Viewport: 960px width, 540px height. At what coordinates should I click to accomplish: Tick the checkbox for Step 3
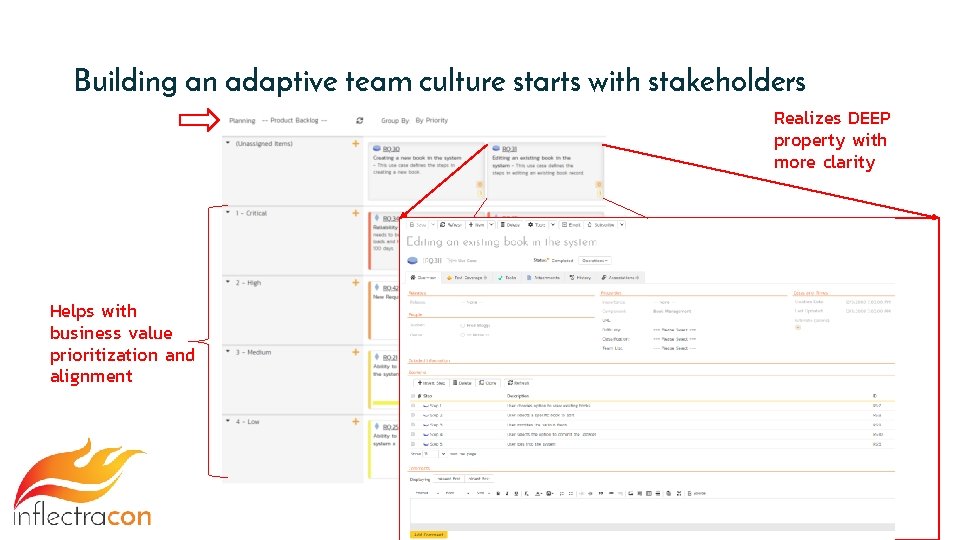pyautogui.click(x=413, y=425)
